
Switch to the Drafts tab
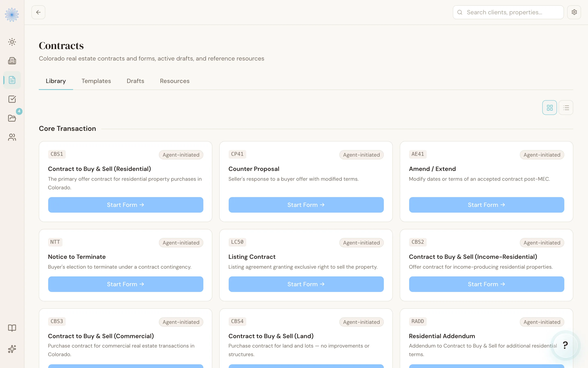(x=135, y=81)
